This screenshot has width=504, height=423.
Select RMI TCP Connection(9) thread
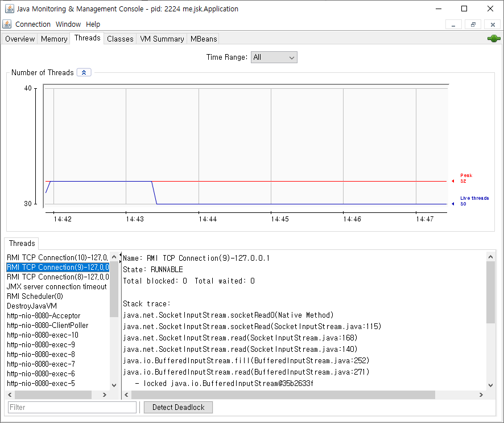click(58, 267)
